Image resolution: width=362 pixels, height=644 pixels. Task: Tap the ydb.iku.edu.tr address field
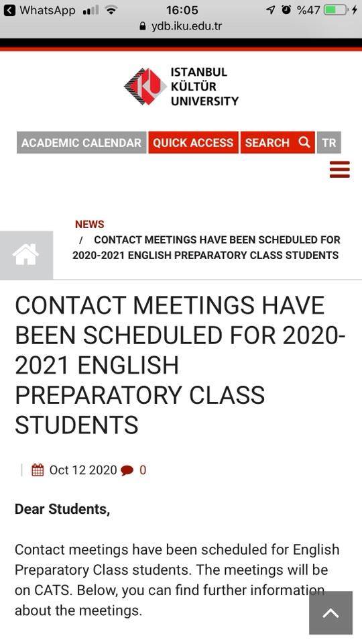pos(181,27)
